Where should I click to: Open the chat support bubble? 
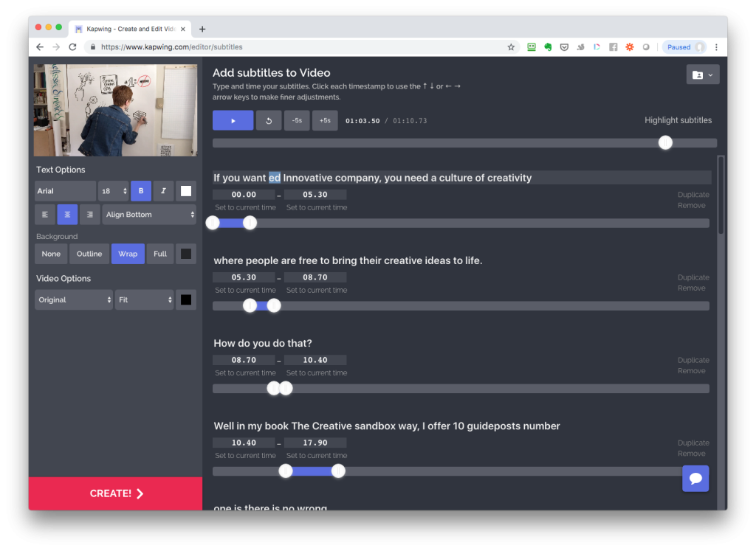(x=695, y=478)
